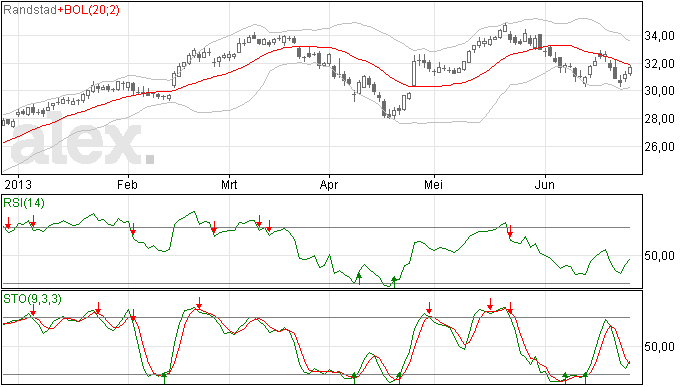This screenshot has width=690, height=387.
Task: Click the +BOL(20;2) indicator label
Action: click(x=88, y=10)
